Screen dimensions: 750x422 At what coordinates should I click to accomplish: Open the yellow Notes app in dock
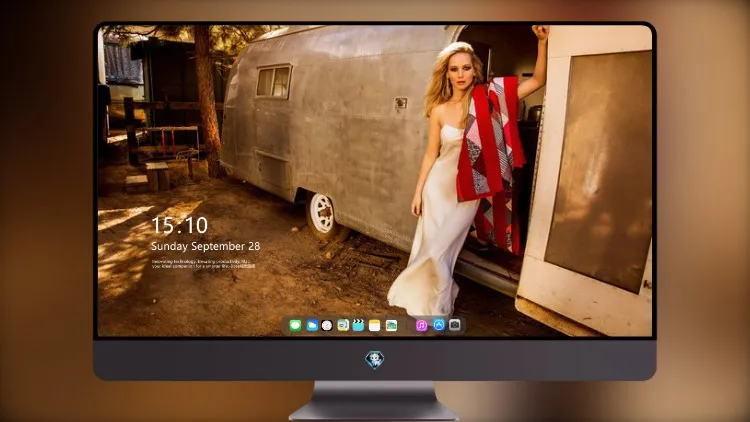pyautogui.click(x=375, y=325)
